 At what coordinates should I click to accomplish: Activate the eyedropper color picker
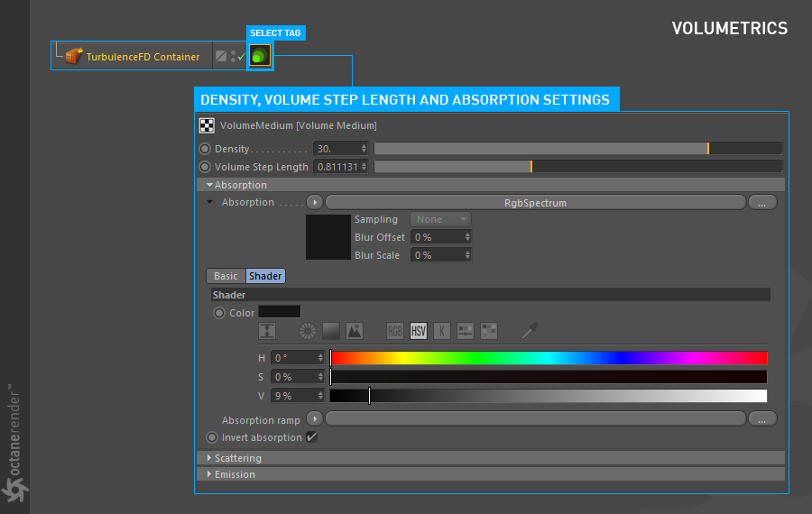pyautogui.click(x=530, y=331)
